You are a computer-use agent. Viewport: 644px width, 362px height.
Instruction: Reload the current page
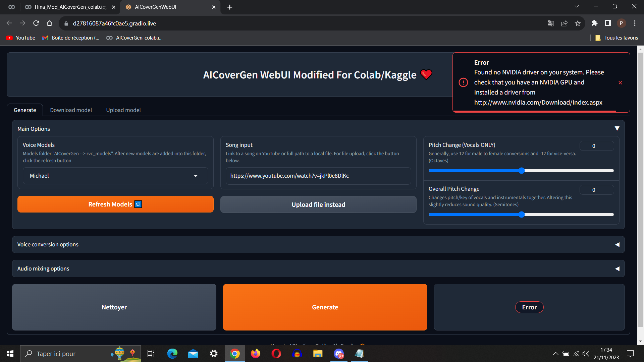coord(36,23)
